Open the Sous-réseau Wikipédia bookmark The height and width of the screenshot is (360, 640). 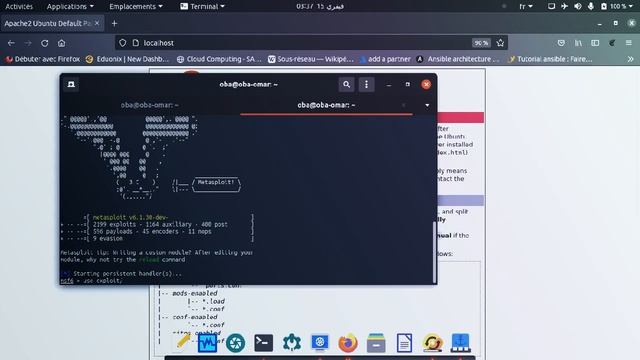point(311,59)
